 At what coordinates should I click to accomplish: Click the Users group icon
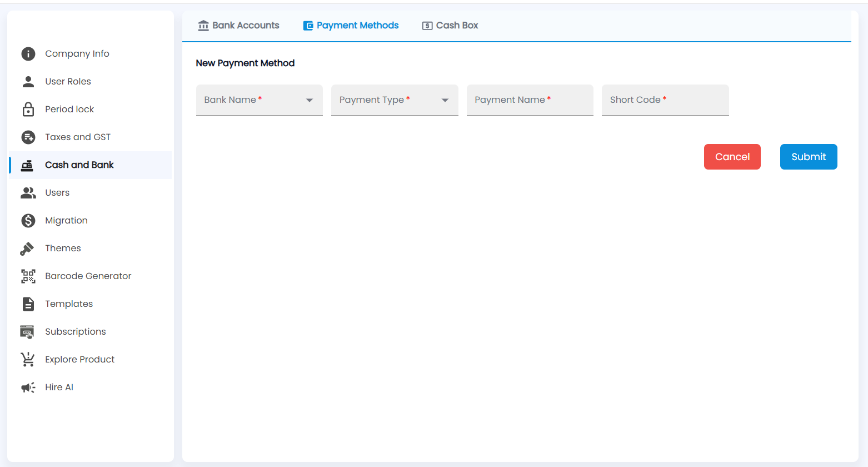pyautogui.click(x=28, y=192)
